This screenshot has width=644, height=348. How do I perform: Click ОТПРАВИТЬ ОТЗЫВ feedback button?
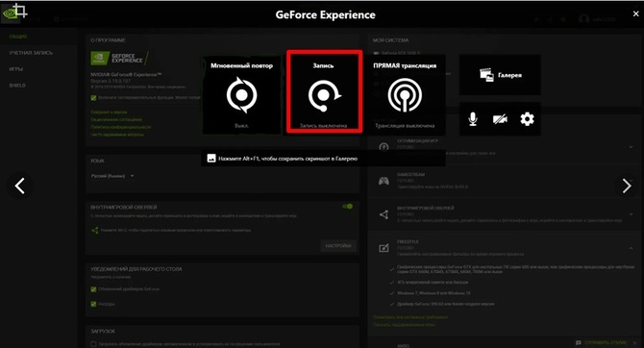pos(602,342)
